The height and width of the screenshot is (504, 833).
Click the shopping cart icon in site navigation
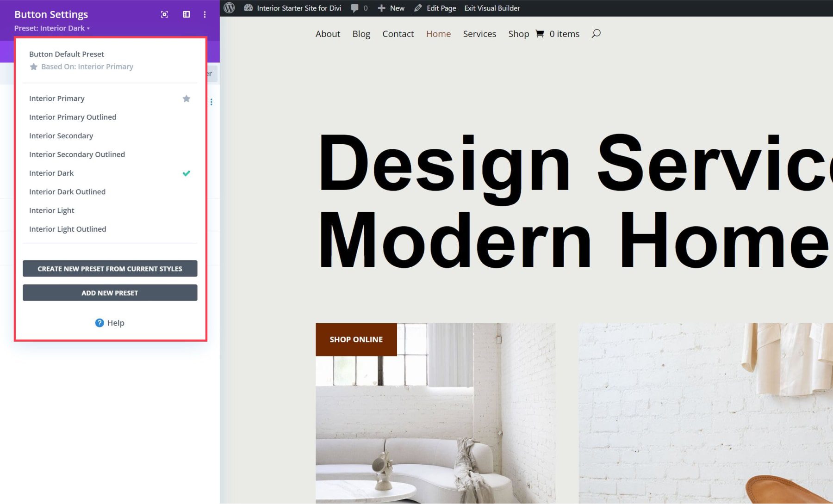tap(540, 33)
